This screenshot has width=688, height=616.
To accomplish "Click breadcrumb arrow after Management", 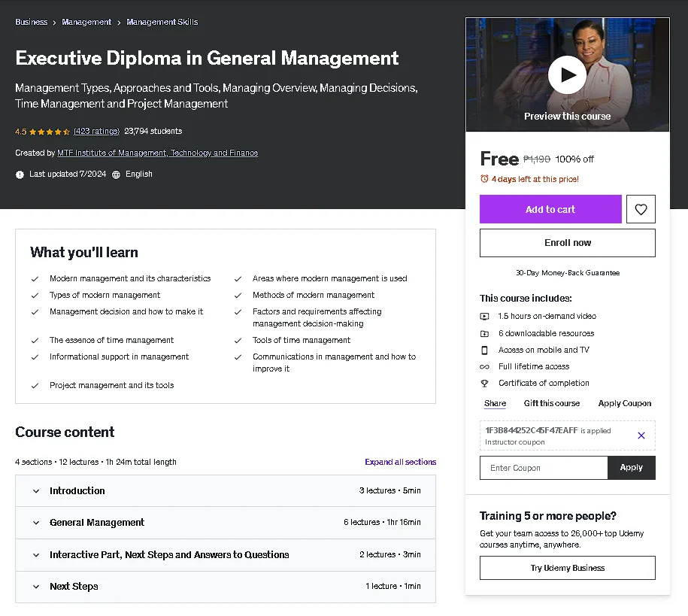I will pos(119,23).
